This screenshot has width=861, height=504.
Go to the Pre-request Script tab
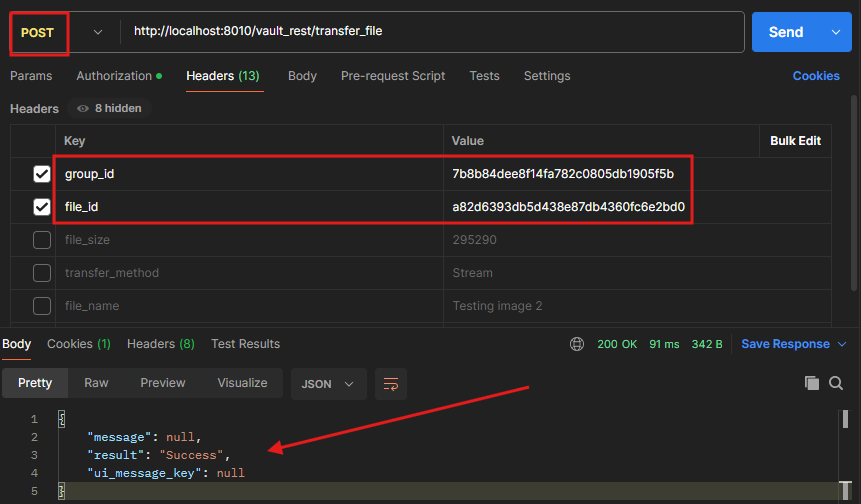pyautogui.click(x=393, y=76)
